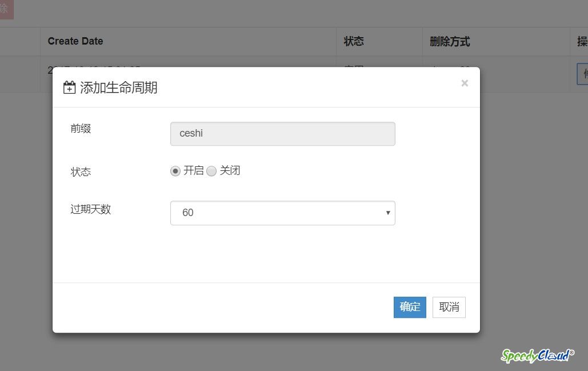Select the 开启 radio button
Viewport: 588px width, 371px height.
175,171
